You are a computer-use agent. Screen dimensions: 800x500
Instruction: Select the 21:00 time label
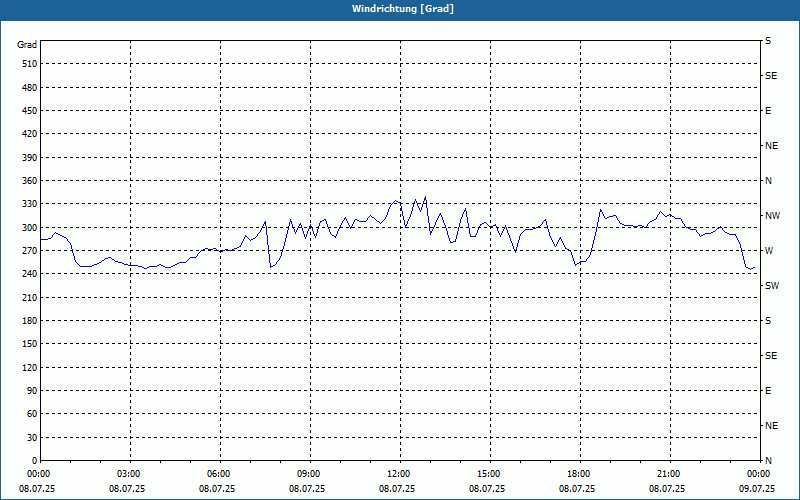click(x=668, y=474)
